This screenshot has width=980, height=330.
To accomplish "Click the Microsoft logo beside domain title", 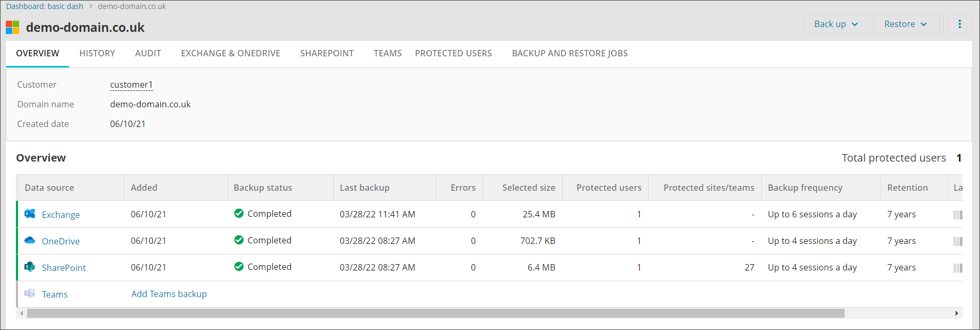I will pos(13,28).
